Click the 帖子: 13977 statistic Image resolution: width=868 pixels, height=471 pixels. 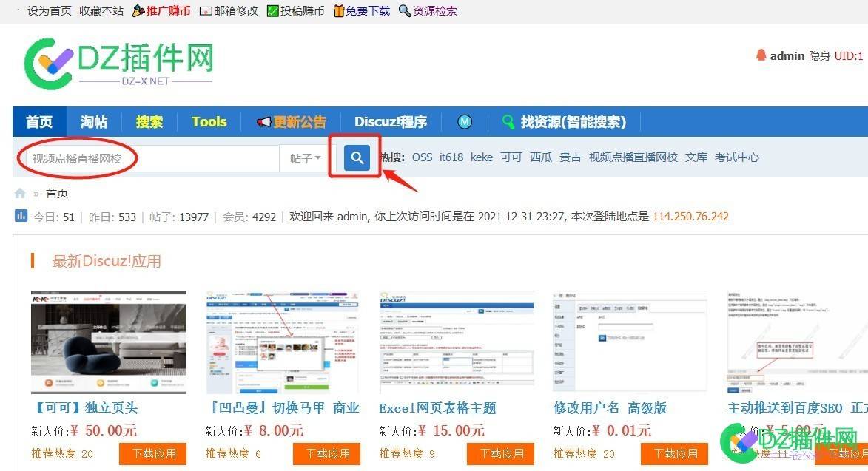point(179,217)
